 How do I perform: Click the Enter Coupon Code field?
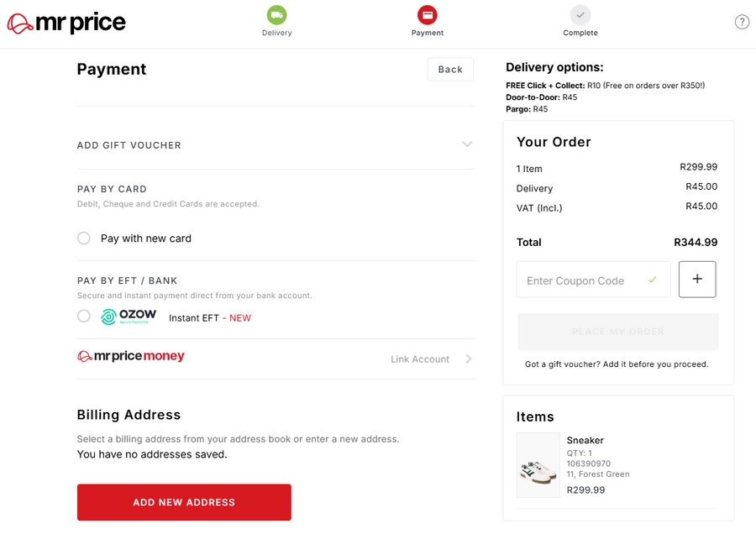(584, 280)
